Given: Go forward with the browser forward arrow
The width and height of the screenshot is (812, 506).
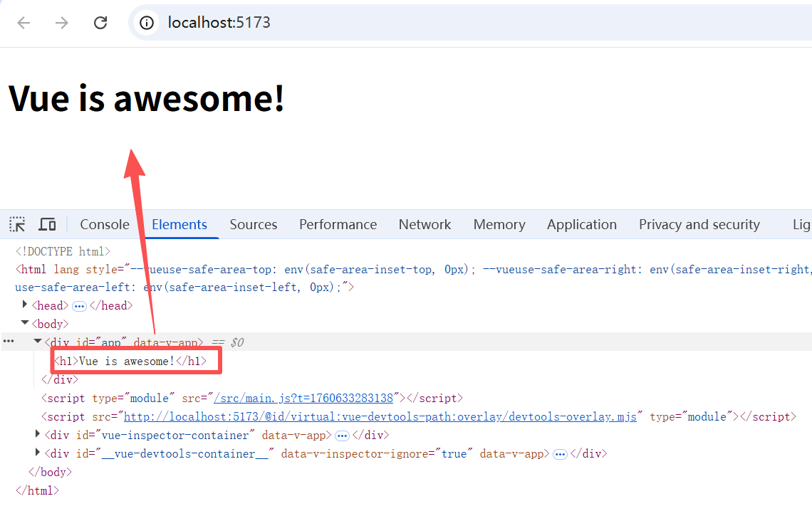Looking at the screenshot, I should pyautogui.click(x=62, y=23).
